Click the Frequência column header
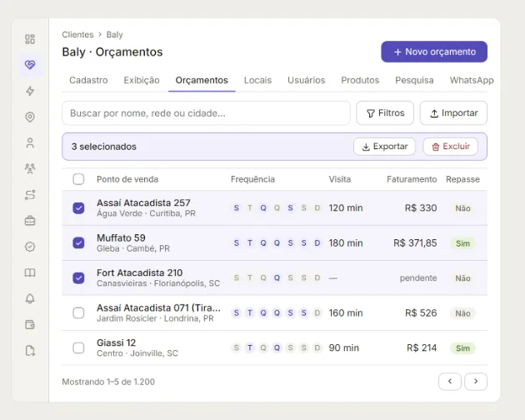The height and width of the screenshot is (420, 525). (252, 179)
